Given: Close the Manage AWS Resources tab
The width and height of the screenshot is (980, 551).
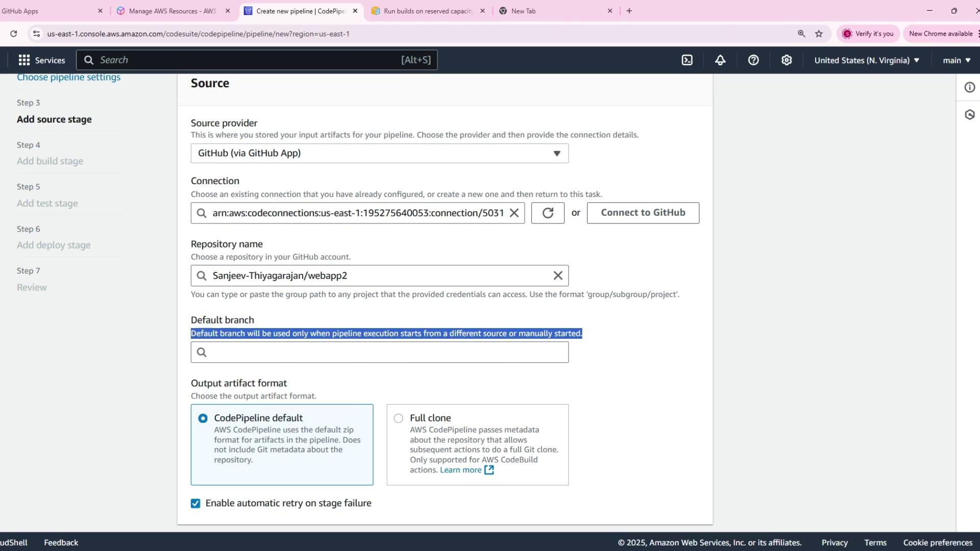Looking at the screenshot, I should (228, 11).
